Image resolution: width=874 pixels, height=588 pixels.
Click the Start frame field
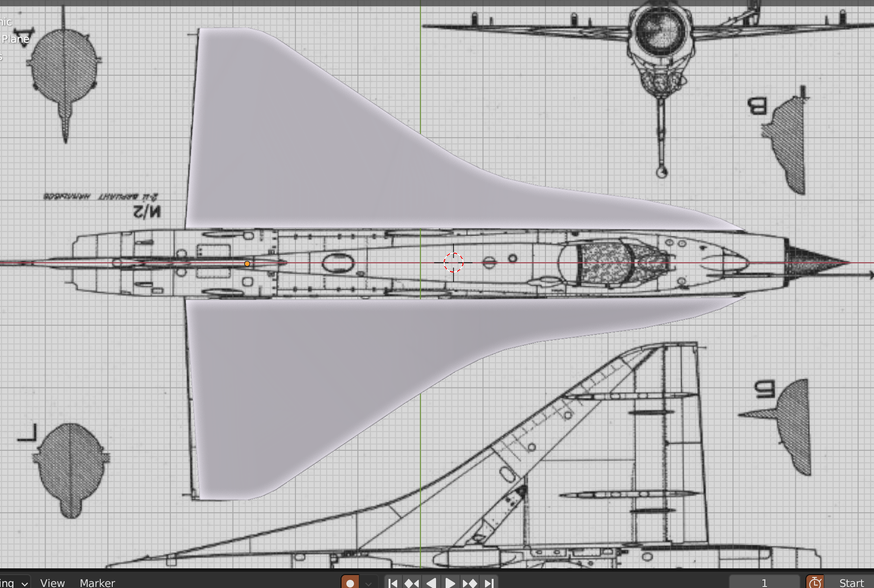coord(851,583)
